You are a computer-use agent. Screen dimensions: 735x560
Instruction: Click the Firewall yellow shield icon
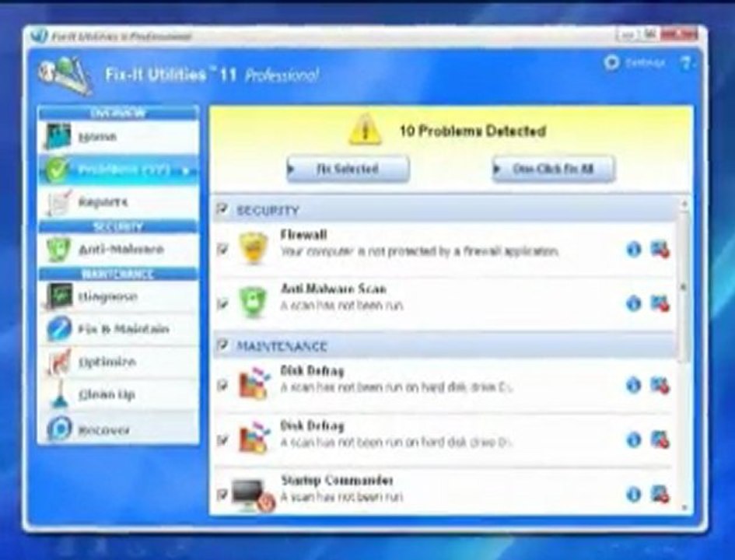(254, 247)
